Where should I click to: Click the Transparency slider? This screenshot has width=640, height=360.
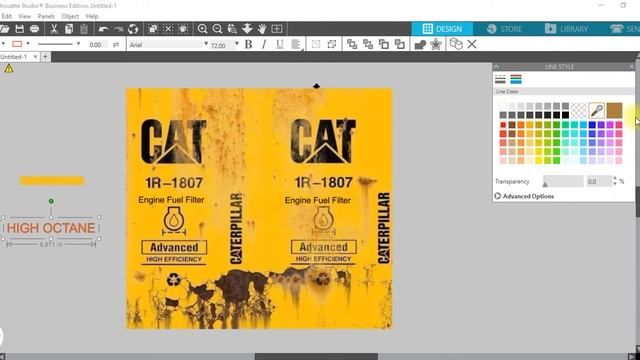coord(563,181)
